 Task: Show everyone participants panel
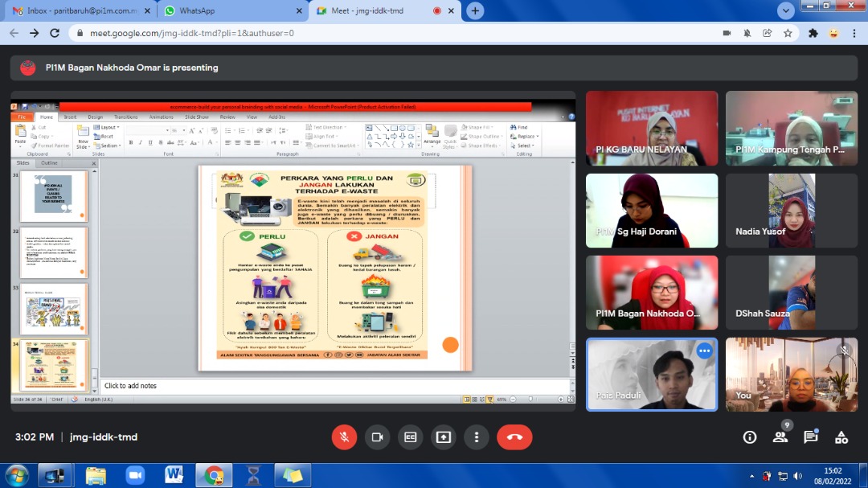click(780, 437)
